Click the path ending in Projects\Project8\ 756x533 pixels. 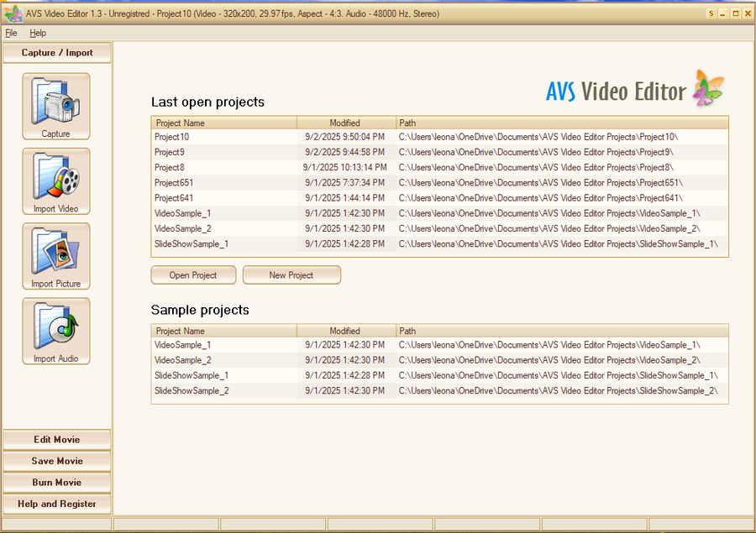[x=536, y=168]
